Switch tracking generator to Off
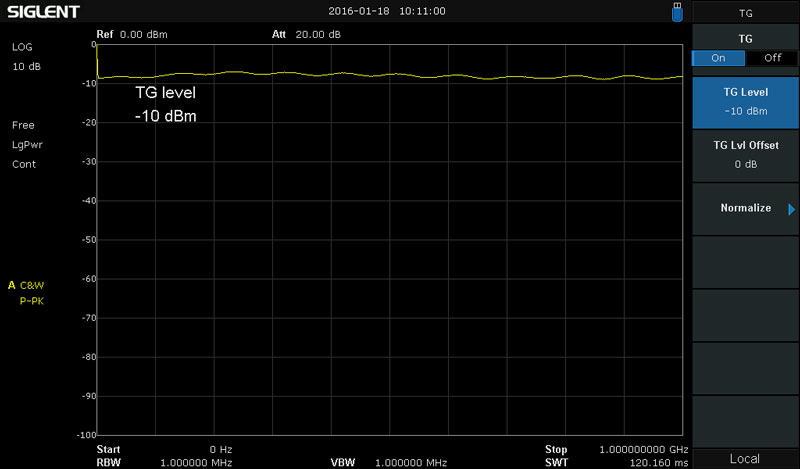The image size is (800, 469). (772, 58)
